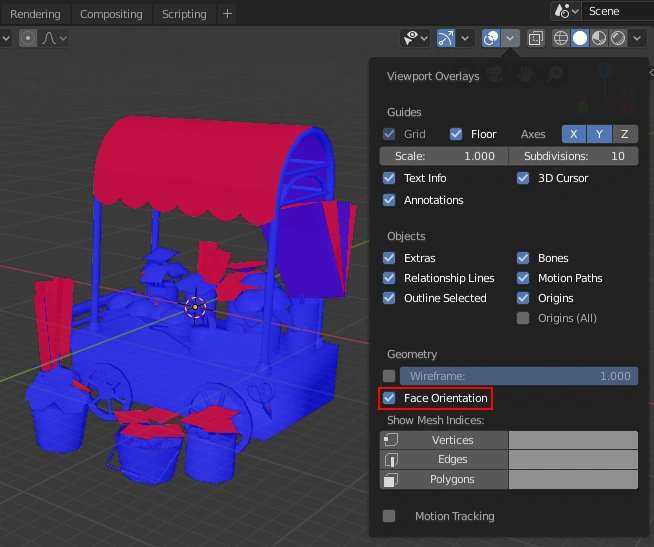Toggle the viewport gizmo display icon
The height and width of the screenshot is (547, 654).
pyautogui.click(x=447, y=38)
